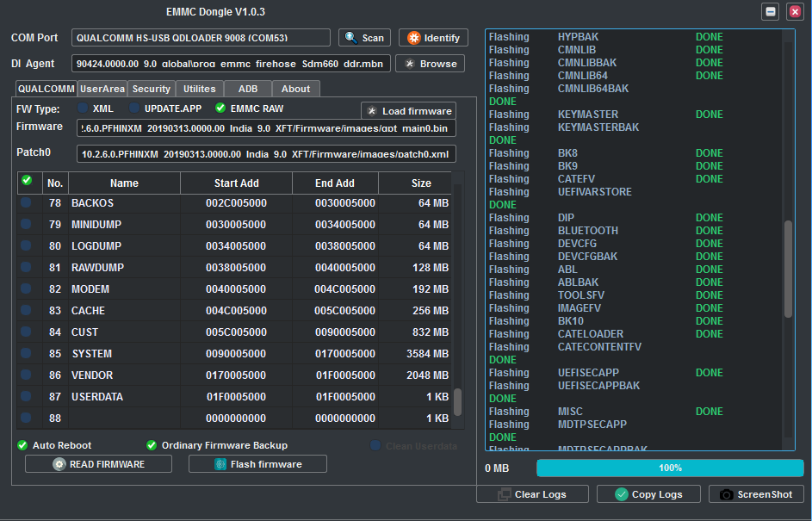The width and height of the screenshot is (812, 521).
Task: Switch to the UserArea tab
Action: pos(102,89)
